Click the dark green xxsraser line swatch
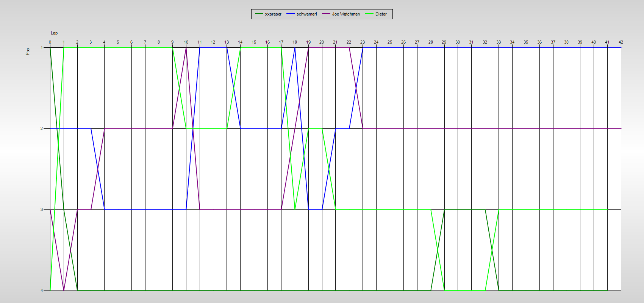Screen dimensions: 644x303 (x=259, y=14)
